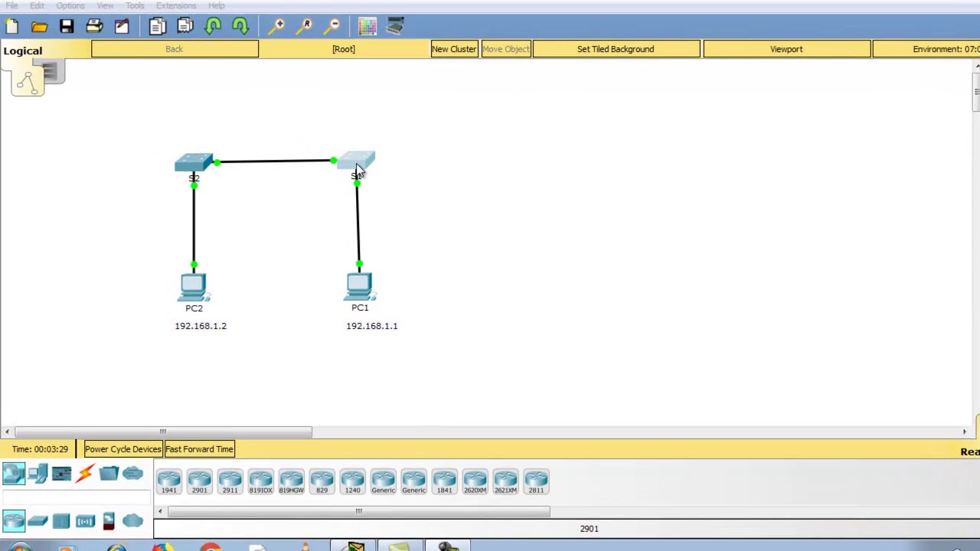The image size is (980, 551).
Task: Zoom out of the workspace
Action: pyautogui.click(x=333, y=27)
